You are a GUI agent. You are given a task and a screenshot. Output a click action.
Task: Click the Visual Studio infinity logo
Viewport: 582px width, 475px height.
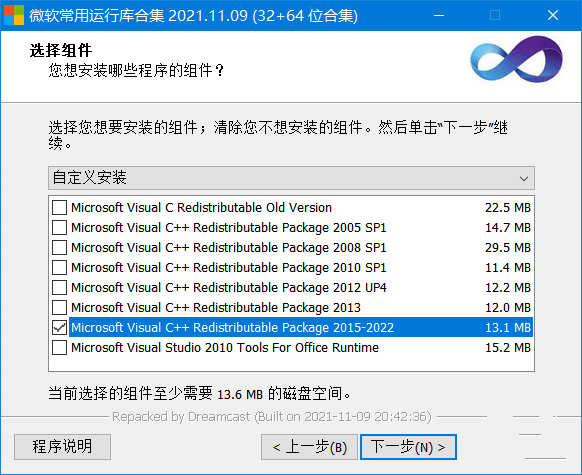(x=516, y=59)
